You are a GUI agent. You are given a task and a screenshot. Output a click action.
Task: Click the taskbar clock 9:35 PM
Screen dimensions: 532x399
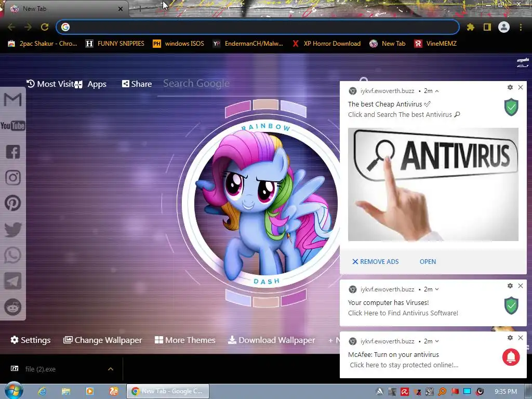pos(506,392)
